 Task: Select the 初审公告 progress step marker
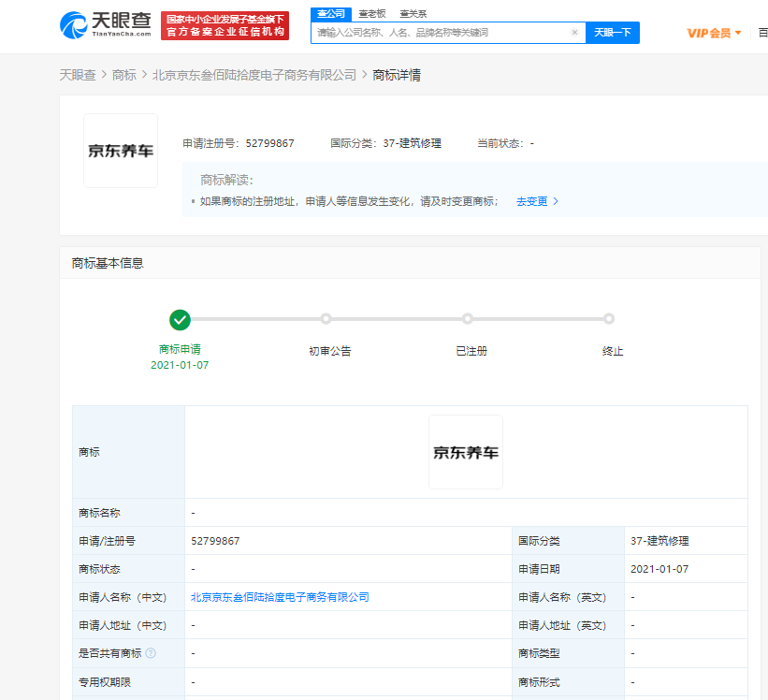point(326,319)
